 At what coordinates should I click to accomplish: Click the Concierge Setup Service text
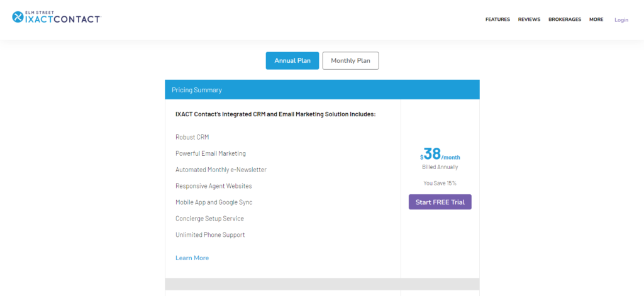pyautogui.click(x=209, y=219)
